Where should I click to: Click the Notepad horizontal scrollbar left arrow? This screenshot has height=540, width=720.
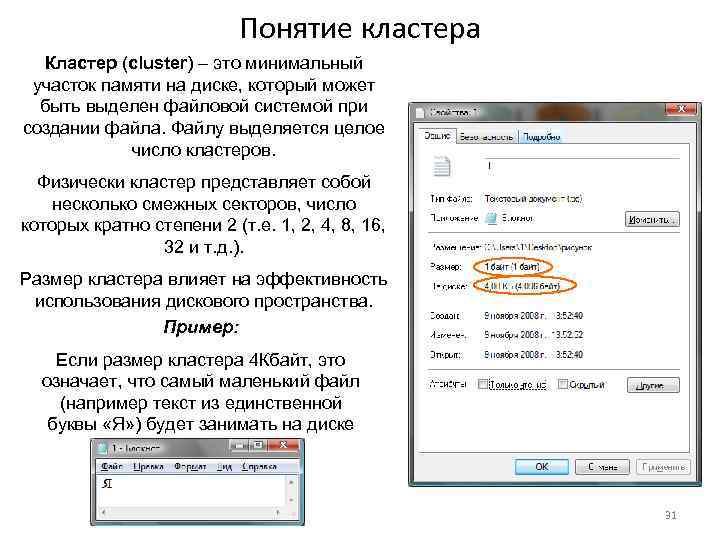pyautogui.click(x=102, y=512)
